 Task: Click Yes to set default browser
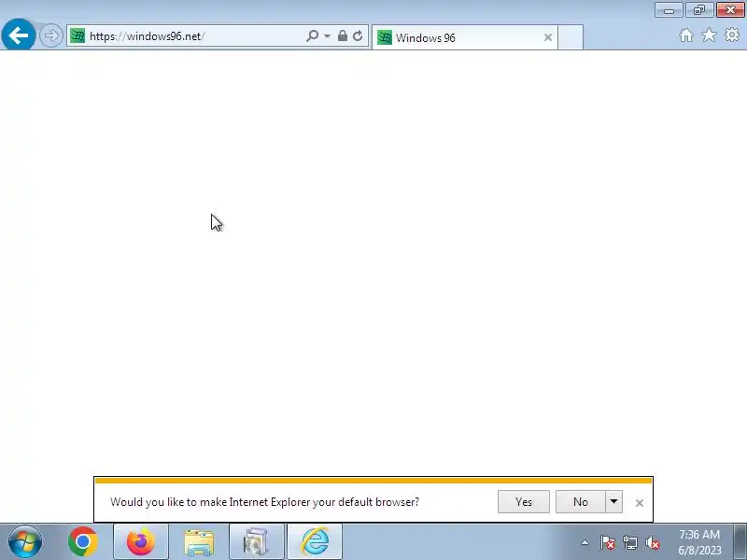524,502
